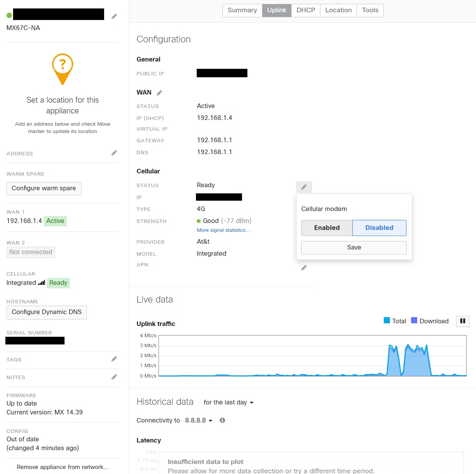Save the cellular modem setting
Image resolution: width=476 pixels, height=474 pixels.
coord(353,247)
